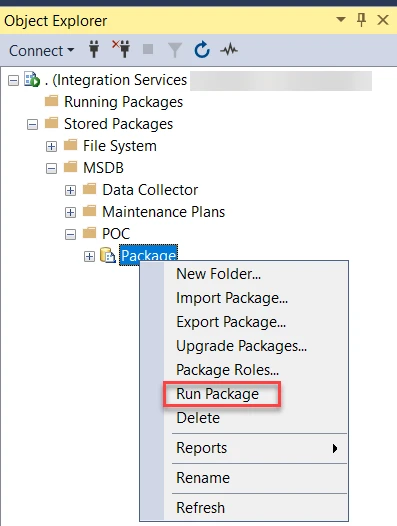Select the Integration Services server label
The image size is (397, 526).
point(116,80)
